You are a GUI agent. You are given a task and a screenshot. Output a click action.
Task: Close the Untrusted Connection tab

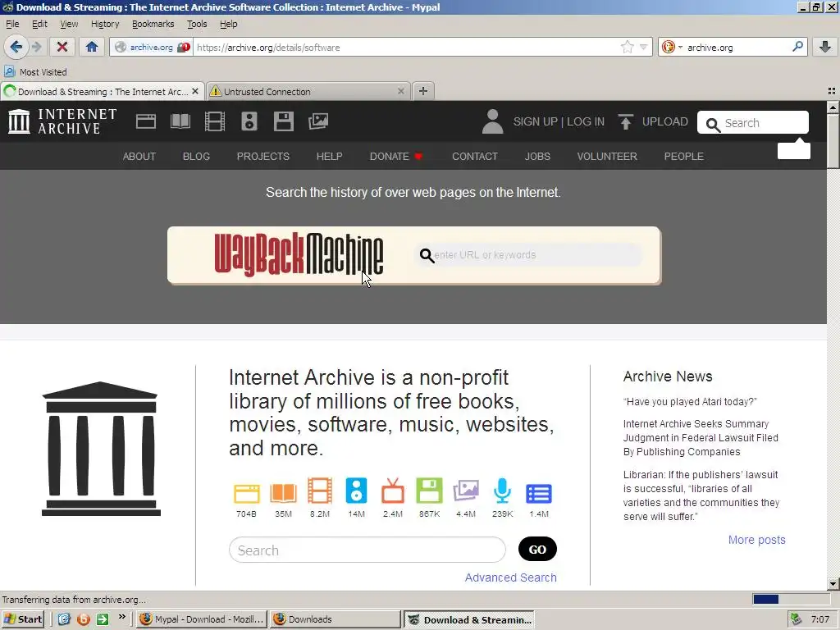(x=400, y=92)
